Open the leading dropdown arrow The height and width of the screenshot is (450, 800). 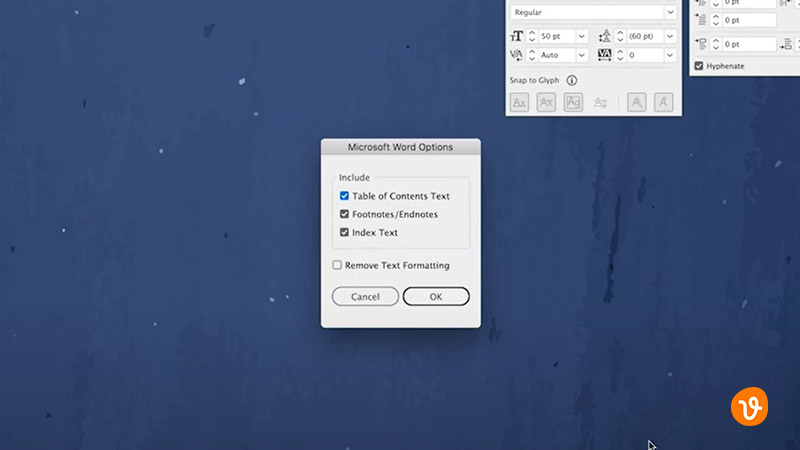(670, 36)
